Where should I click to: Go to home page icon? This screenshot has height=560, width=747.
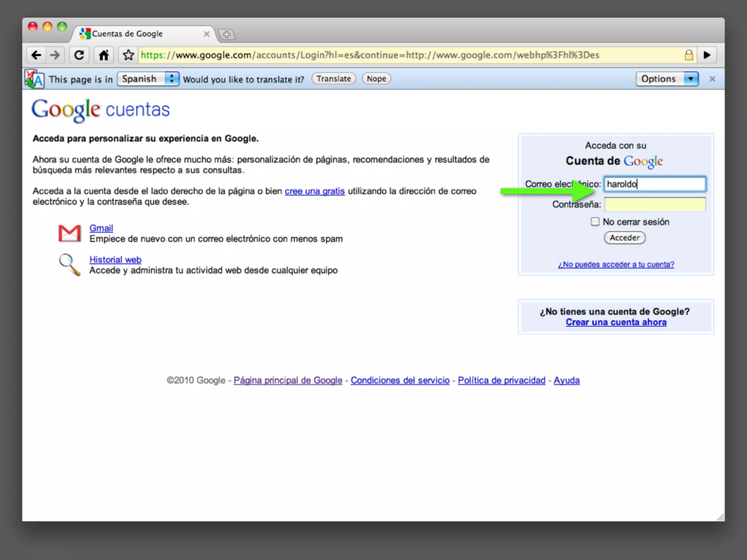[x=104, y=55]
